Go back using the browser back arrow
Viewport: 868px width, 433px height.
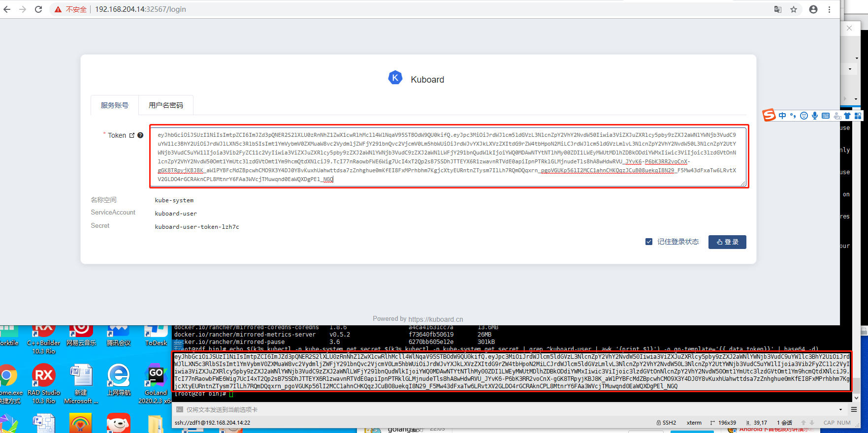point(7,9)
